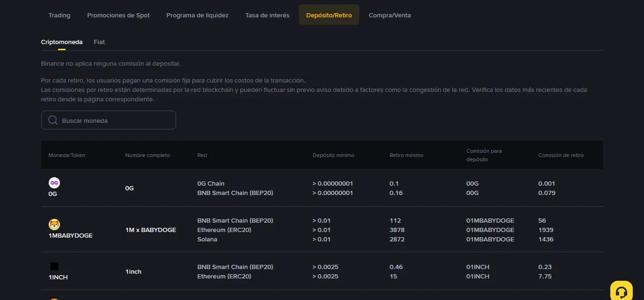Click Ethereum (ERC20) in 1MBABYDOGE row

tap(224, 230)
